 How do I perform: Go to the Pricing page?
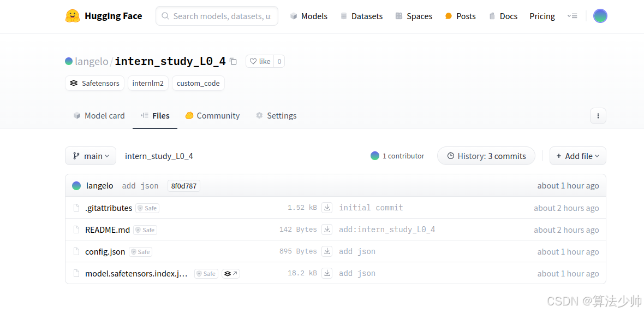[542, 16]
